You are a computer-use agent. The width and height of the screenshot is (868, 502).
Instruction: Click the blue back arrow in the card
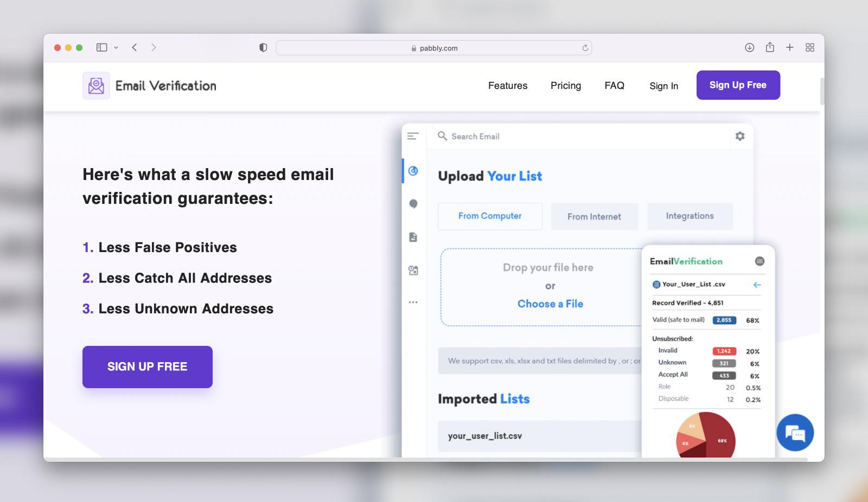[757, 285]
